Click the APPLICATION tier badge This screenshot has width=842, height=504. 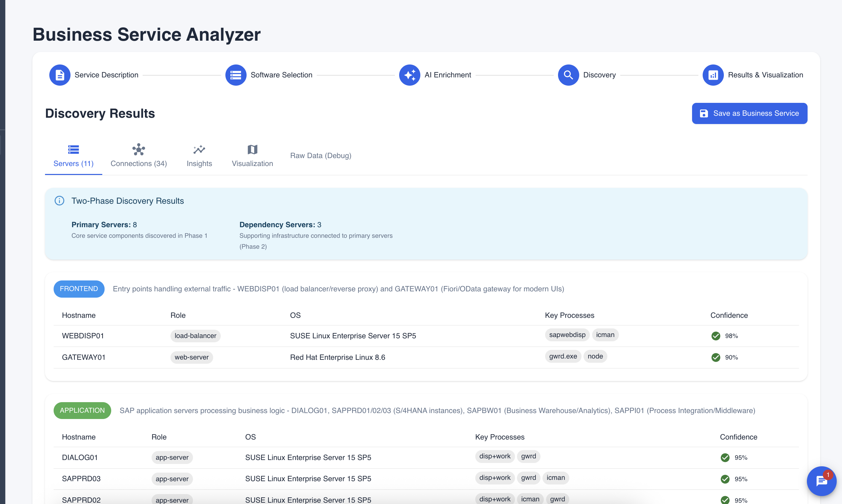(x=82, y=410)
